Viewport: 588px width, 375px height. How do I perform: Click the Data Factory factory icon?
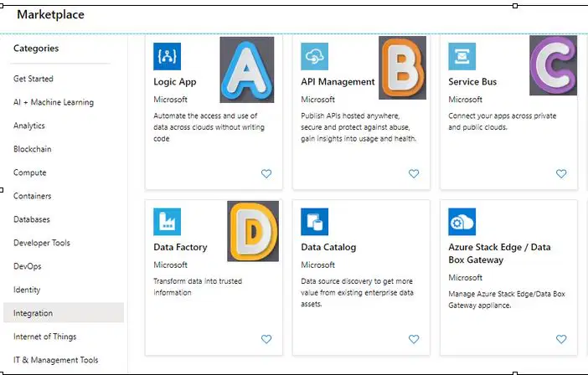[167, 222]
